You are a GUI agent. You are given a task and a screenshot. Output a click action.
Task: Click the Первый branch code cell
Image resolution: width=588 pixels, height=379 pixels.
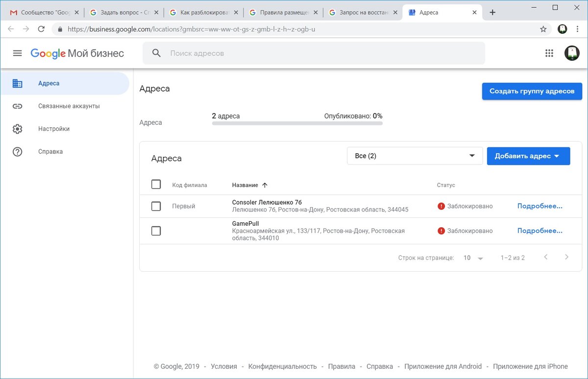[184, 206]
